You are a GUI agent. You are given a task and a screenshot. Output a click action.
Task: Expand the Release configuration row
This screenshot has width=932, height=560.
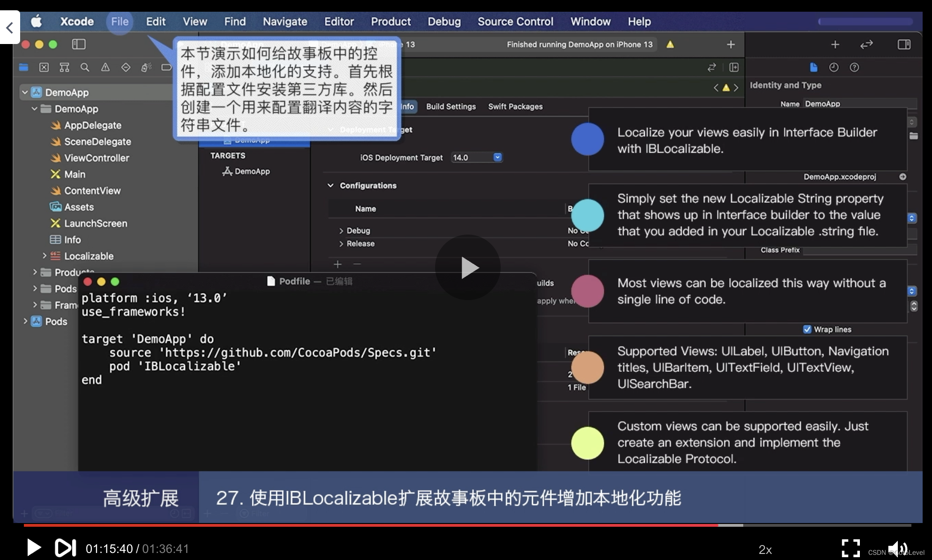(x=341, y=244)
